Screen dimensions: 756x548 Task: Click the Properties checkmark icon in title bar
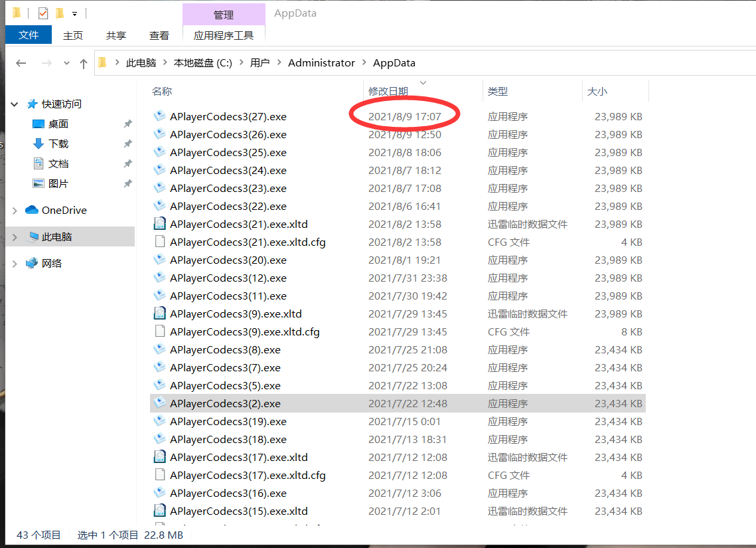tap(43, 13)
